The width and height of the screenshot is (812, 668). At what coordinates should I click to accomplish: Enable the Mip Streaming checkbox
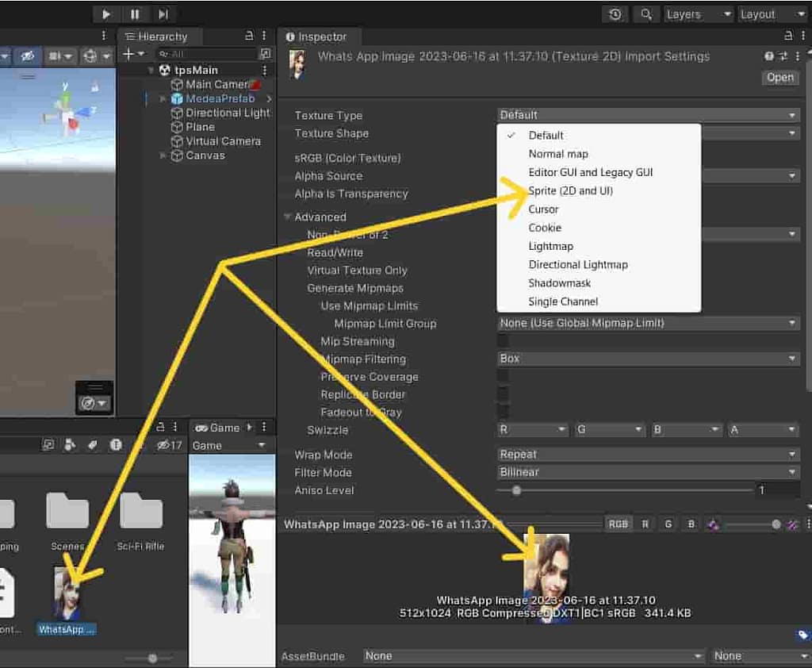tap(503, 341)
